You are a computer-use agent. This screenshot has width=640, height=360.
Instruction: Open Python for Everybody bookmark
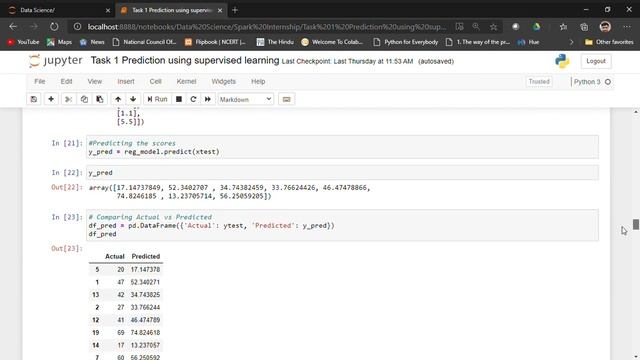point(406,42)
